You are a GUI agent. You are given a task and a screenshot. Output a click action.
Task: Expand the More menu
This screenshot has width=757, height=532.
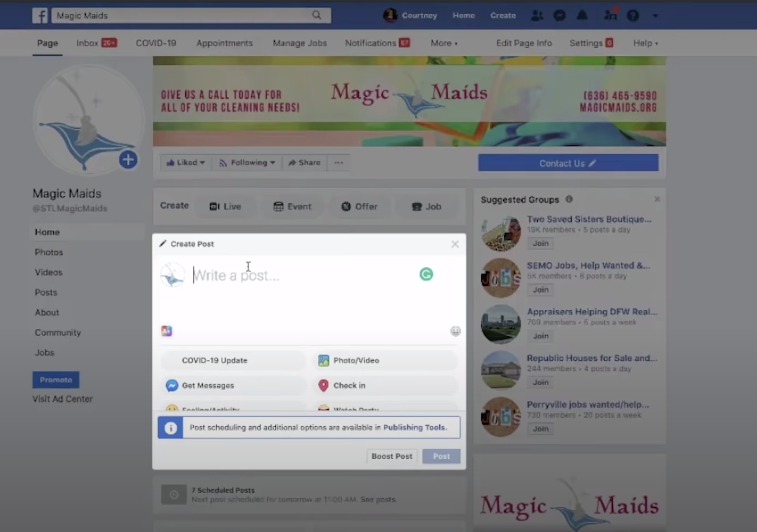[x=444, y=43]
